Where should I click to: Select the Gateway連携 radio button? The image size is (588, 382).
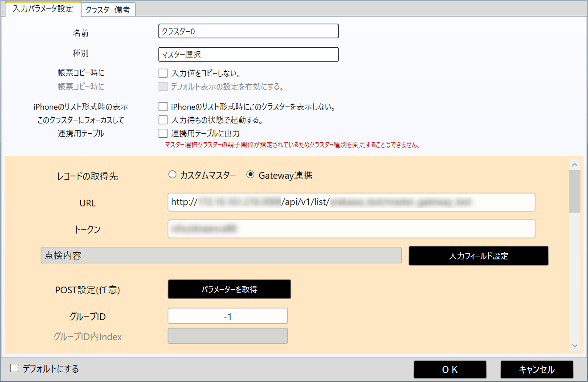251,175
